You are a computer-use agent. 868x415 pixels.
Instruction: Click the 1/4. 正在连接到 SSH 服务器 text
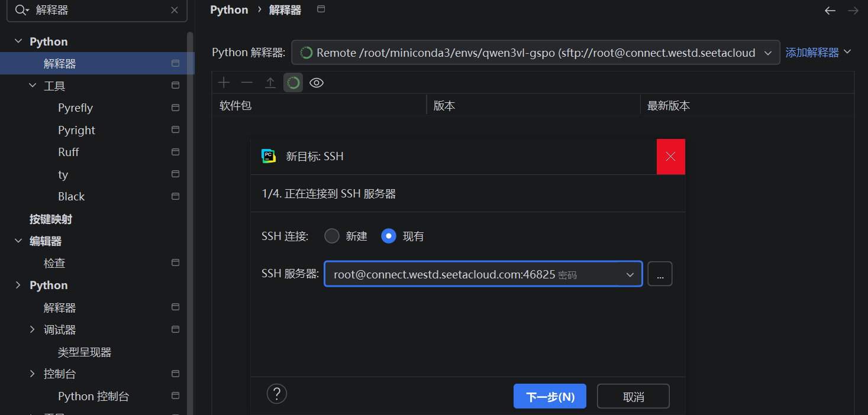329,193
